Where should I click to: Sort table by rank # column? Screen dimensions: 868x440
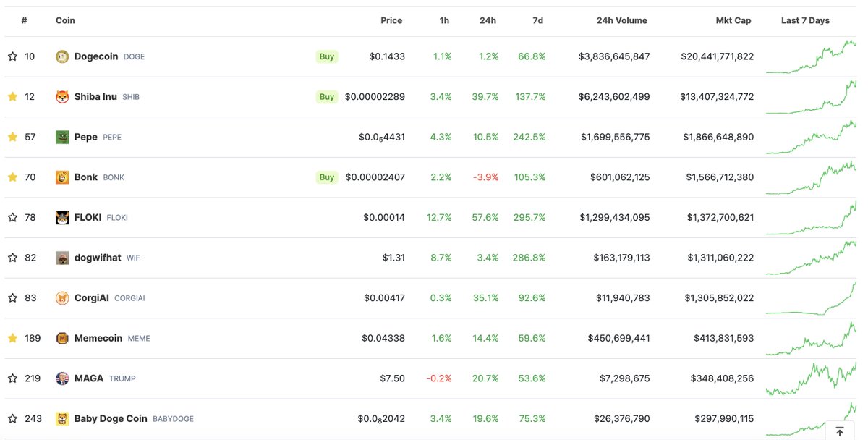25,20
